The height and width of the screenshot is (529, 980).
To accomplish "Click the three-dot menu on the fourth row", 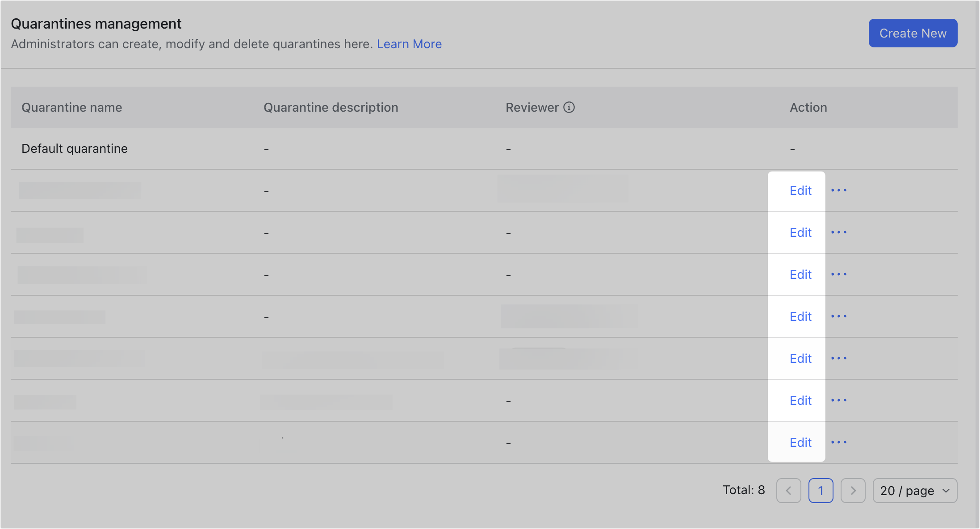I will coord(839,274).
